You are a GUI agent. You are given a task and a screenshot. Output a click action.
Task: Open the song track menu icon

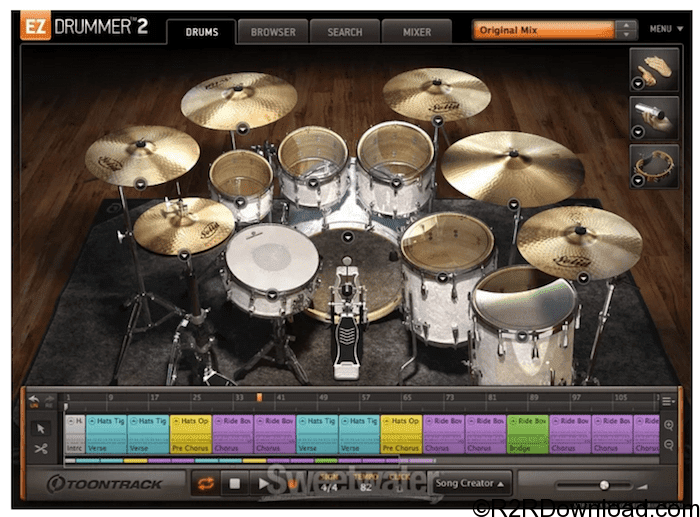tap(668, 401)
